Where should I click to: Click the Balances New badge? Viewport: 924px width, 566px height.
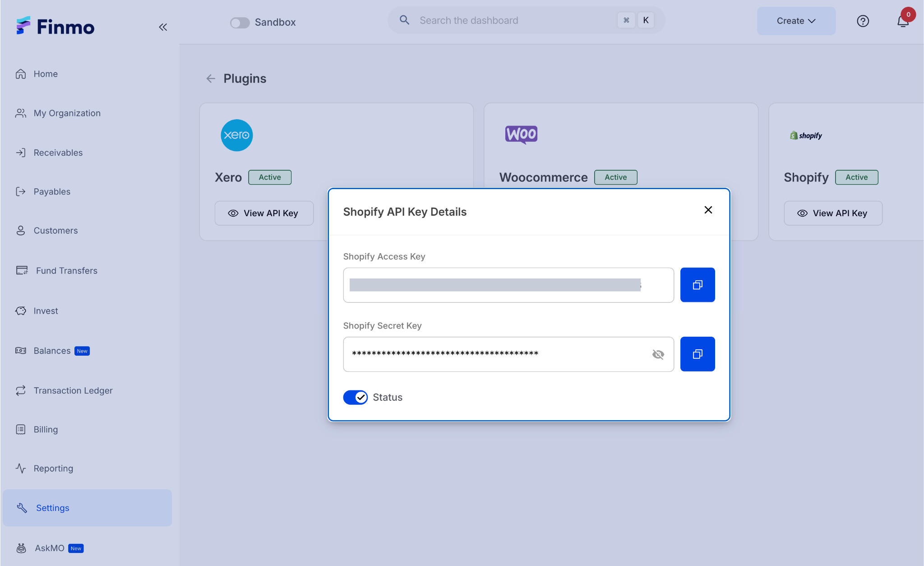coord(82,351)
